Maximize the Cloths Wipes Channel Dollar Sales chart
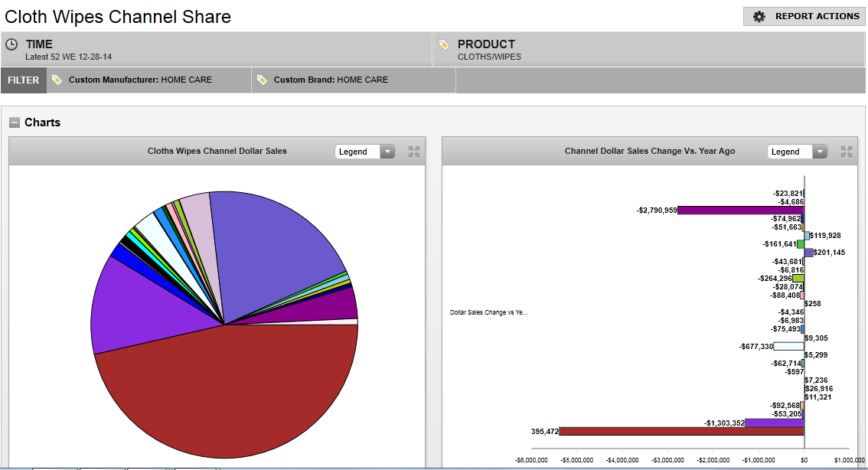Viewport: 868px width, 470px height. pos(414,152)
